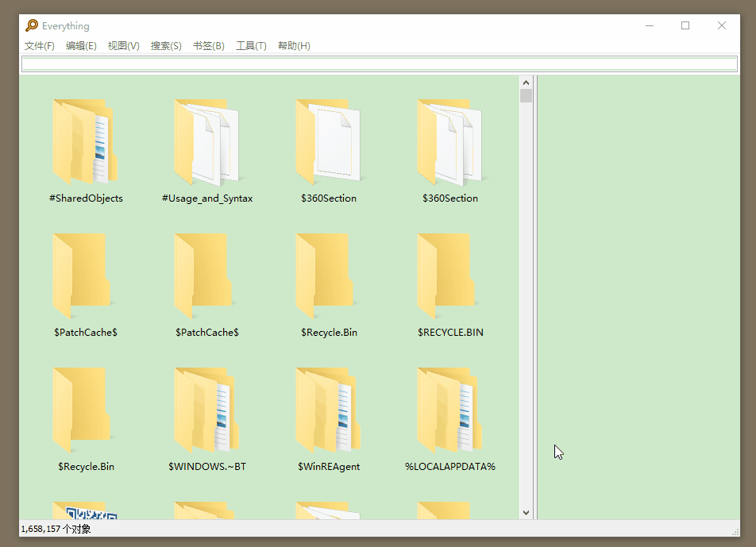This screenshot has height=547, width=756.
Task: Open the 工具(T) tools menu
Action: click(x=251, y=46)
